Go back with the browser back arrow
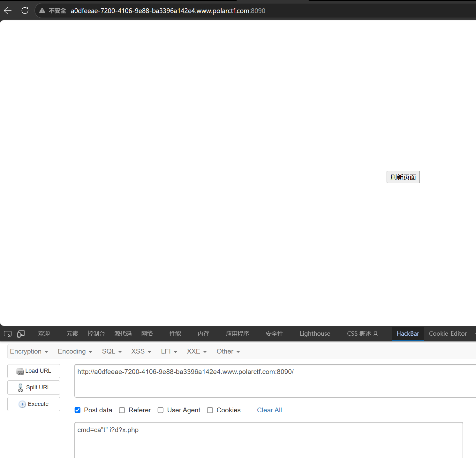Image resolution: width=476 pixels, height=458 pixels. (8, 11)
